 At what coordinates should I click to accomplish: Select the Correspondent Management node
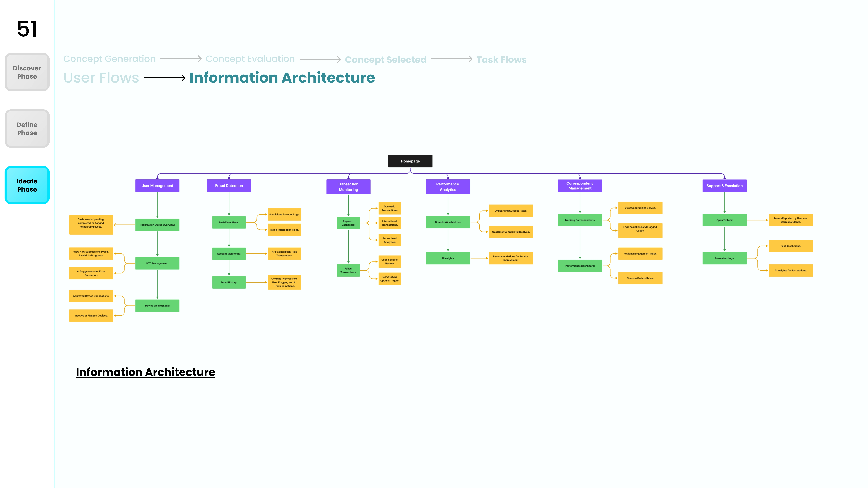(x=580, y=186)
